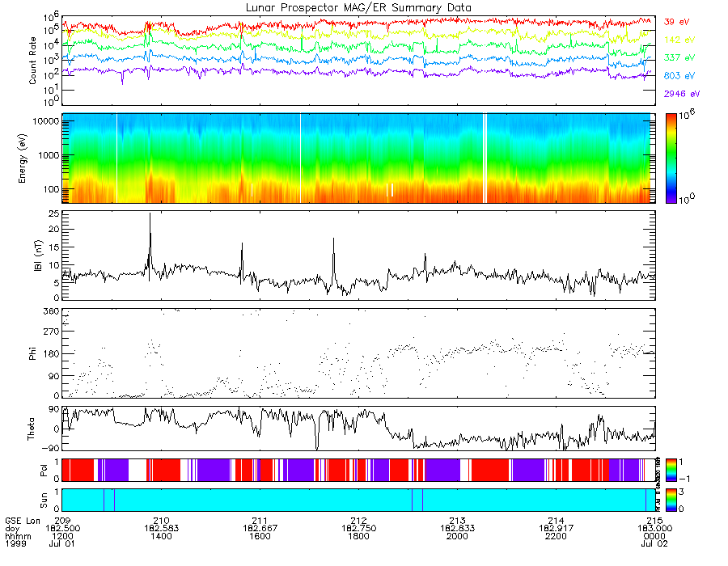Click the 'GSE Lon' row label

point(23,521)
